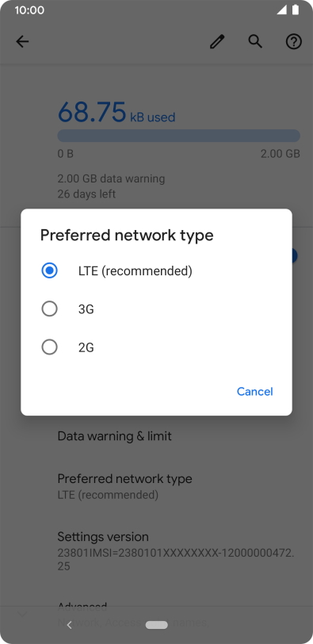Collapse the Advanced section chevron
Viewport: 313px width, 644px height.
(x=22, y=614)
